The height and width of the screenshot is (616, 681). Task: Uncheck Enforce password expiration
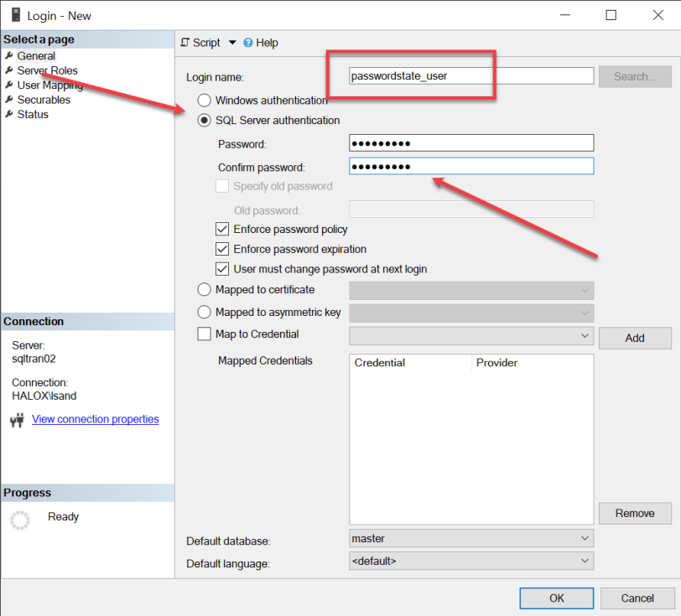(x=222, y=249)
